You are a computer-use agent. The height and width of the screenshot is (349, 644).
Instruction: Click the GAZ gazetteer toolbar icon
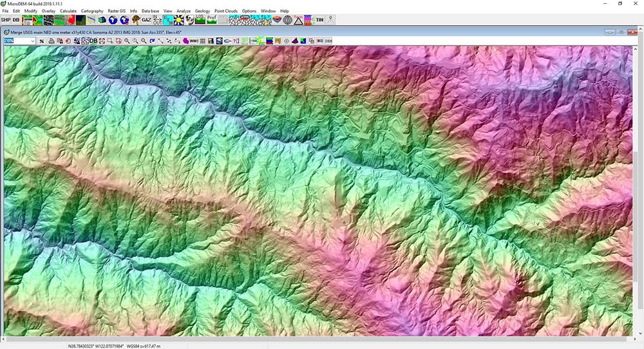click(x=146, y=20)
